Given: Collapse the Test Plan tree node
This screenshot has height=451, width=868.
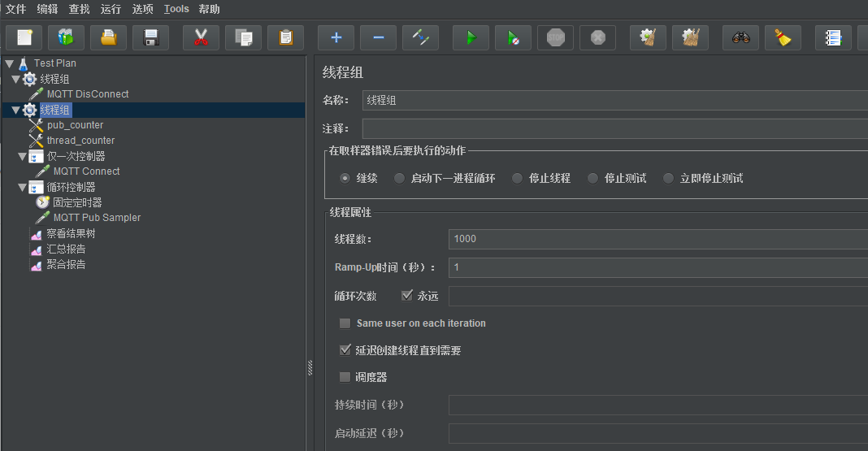Looking at the screenshot, I should point(10,63).
